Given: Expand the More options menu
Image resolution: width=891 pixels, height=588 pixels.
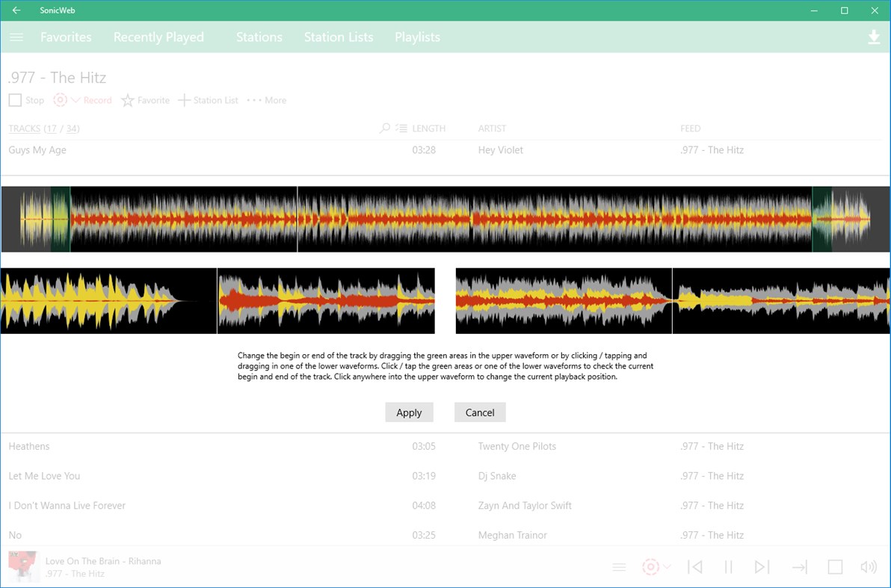Looking at the screenshot, I should pos(266,99).
